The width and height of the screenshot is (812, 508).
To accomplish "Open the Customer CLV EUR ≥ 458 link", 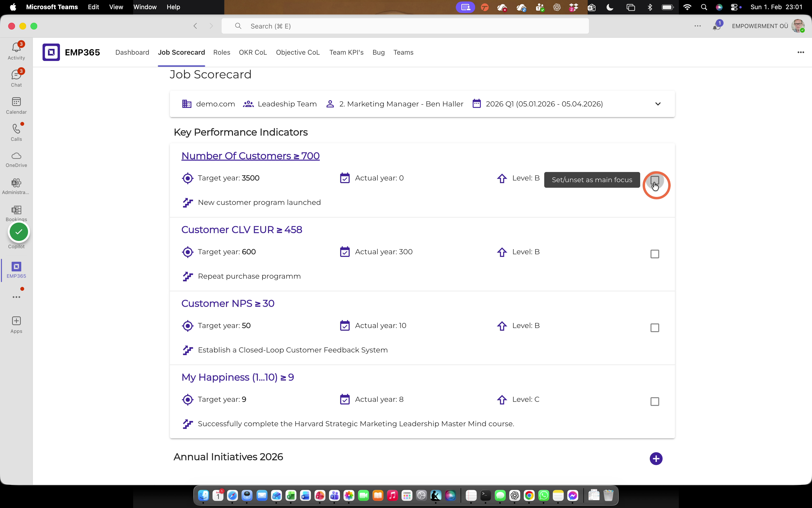I will click(x=242, y=230).
